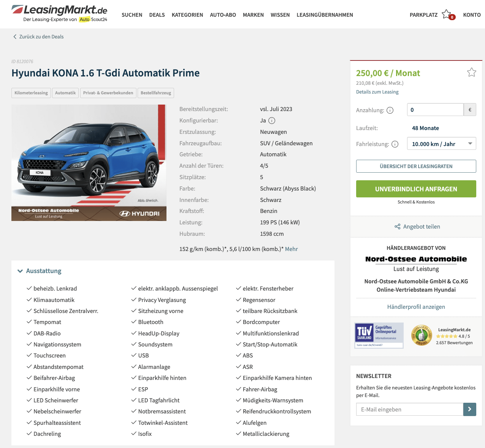Open LEASINGÜBERNAHMEN menu
485x448 pixels.
click(x=325, y=15)
